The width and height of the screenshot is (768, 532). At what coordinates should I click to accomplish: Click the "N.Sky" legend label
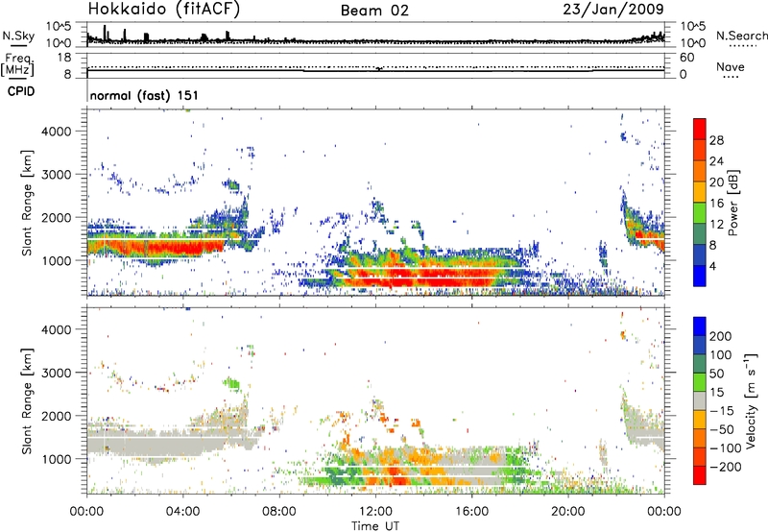point(18,36)
